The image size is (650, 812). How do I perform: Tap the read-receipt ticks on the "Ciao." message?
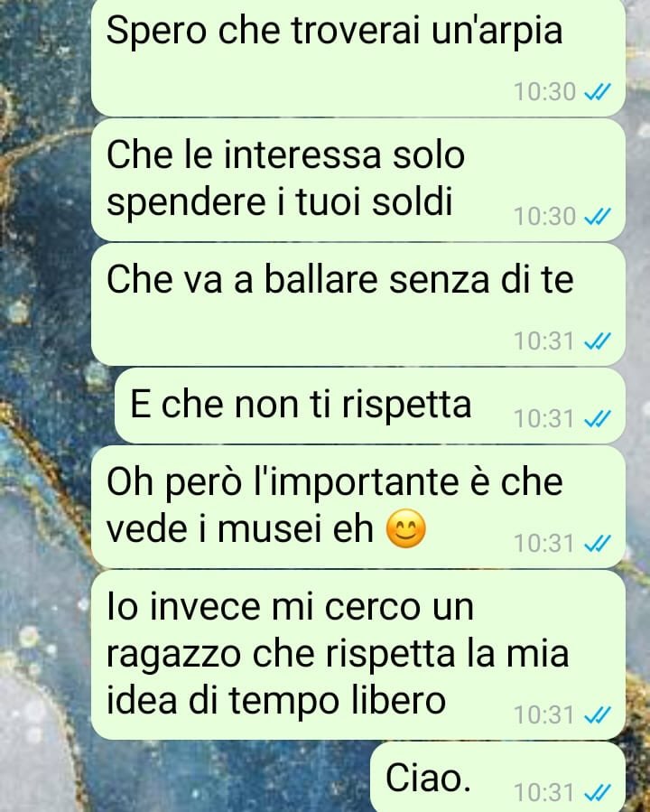tap(598, 792)
